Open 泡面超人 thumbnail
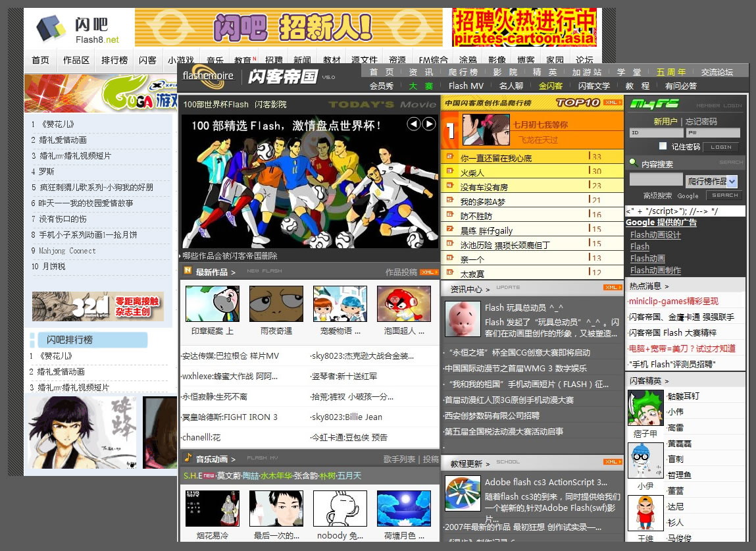The width and height of the screenshot is (756, 551). pos(404,303)
